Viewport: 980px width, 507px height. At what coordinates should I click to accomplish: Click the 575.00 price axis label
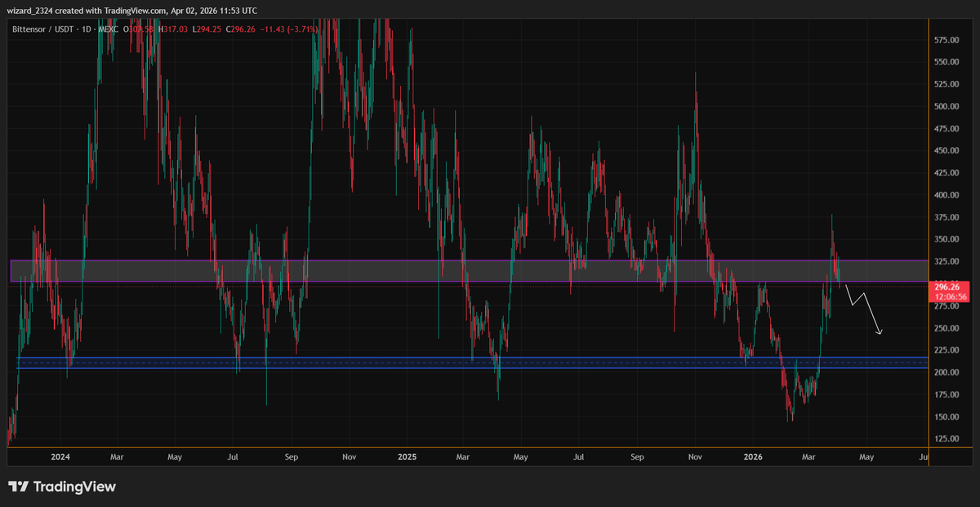pyautogui.click(x=945, y=39)
